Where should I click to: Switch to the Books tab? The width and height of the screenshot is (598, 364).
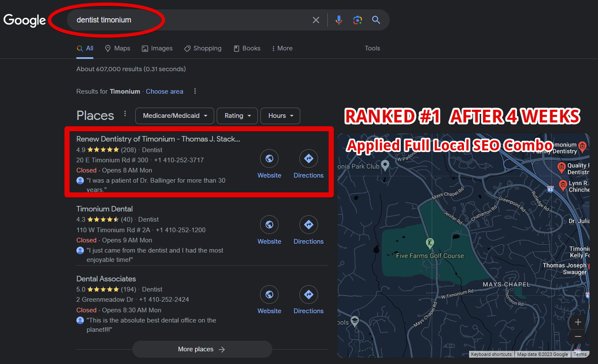[247, 48]
